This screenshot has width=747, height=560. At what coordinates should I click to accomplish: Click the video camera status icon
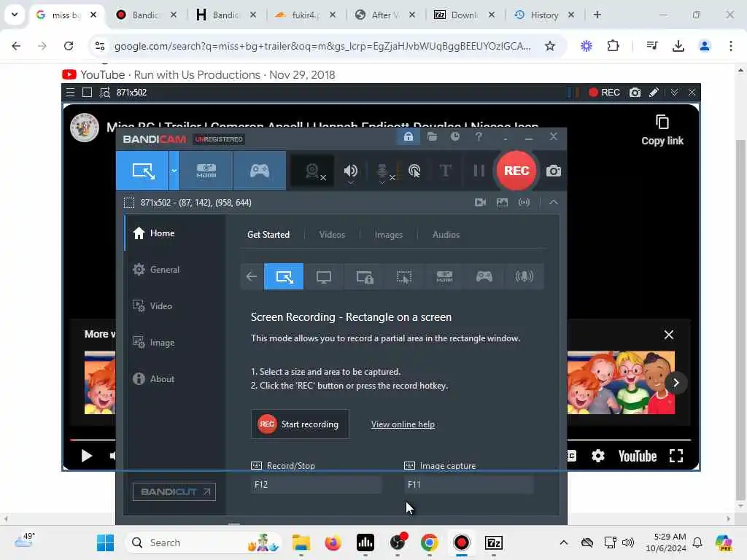coord(480,203)
